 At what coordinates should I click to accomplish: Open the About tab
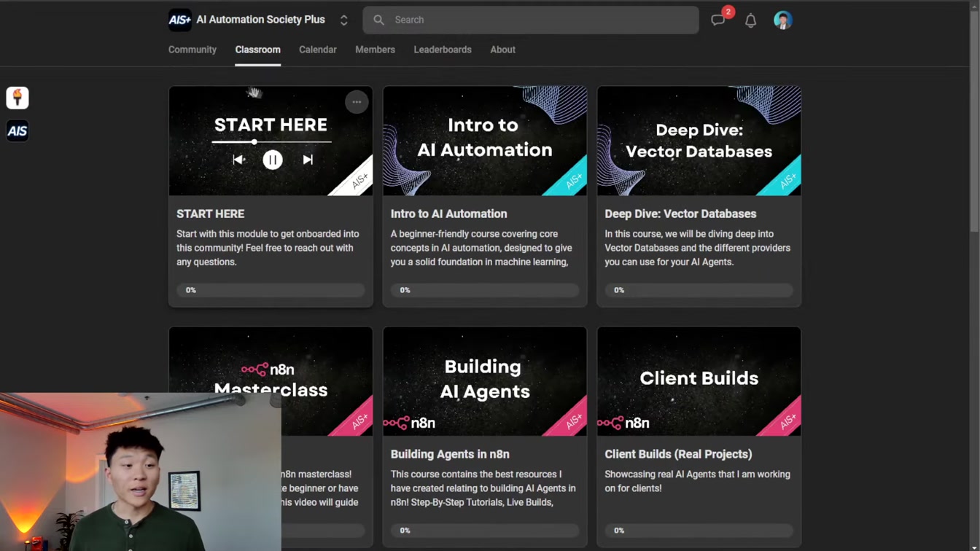[x=502, y=50]
